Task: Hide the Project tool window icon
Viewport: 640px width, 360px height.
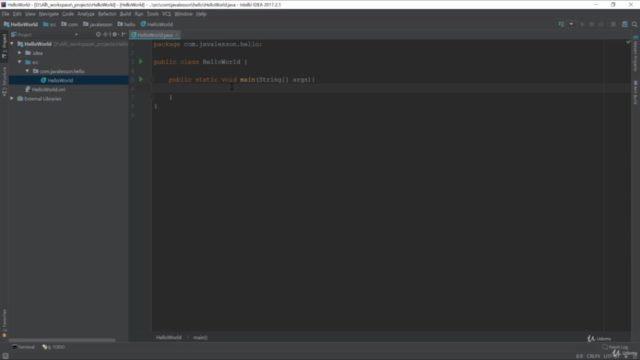Action: tap(124, 35)
